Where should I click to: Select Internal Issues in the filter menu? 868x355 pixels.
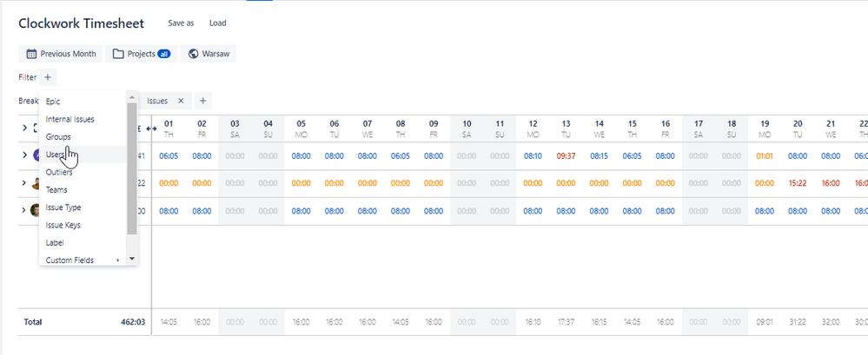tap(83, 119)
